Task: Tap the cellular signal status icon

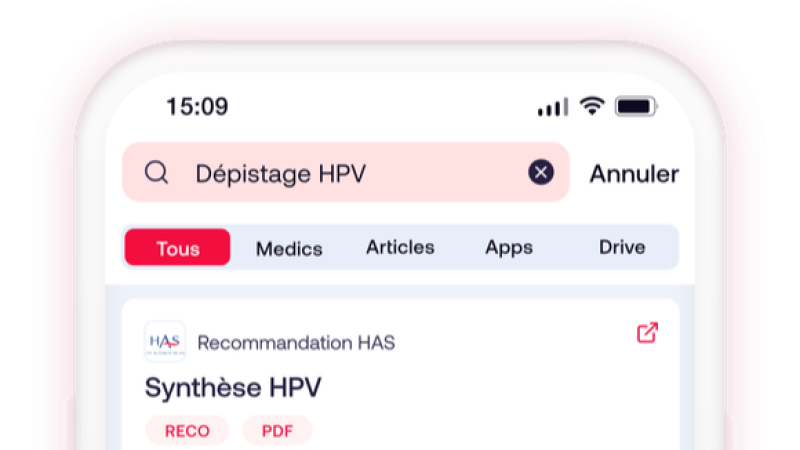Action: [552, 107]
